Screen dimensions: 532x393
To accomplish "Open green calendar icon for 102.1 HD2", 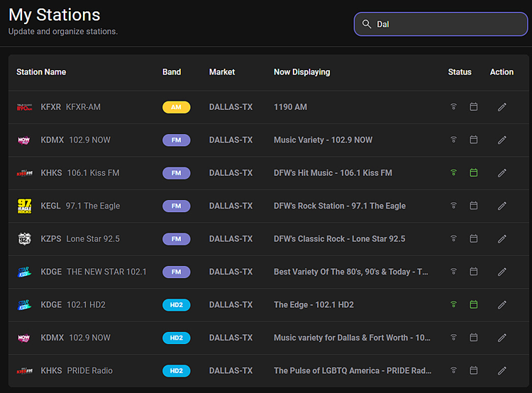I will click(x=474, y=304).
